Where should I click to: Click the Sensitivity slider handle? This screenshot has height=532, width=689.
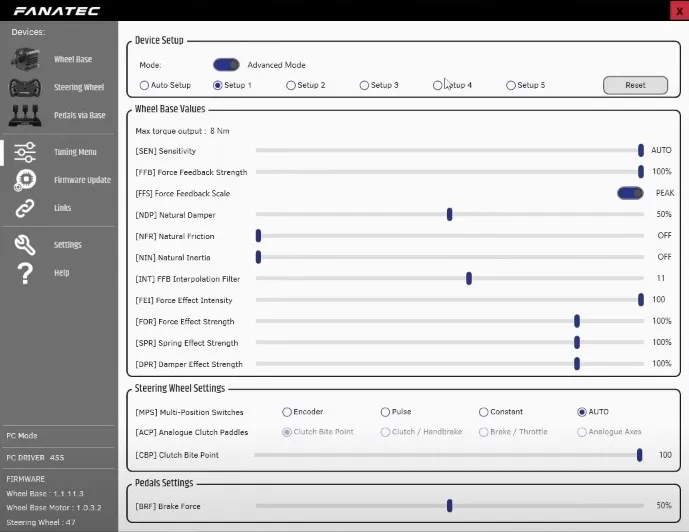tap(641, 150)
